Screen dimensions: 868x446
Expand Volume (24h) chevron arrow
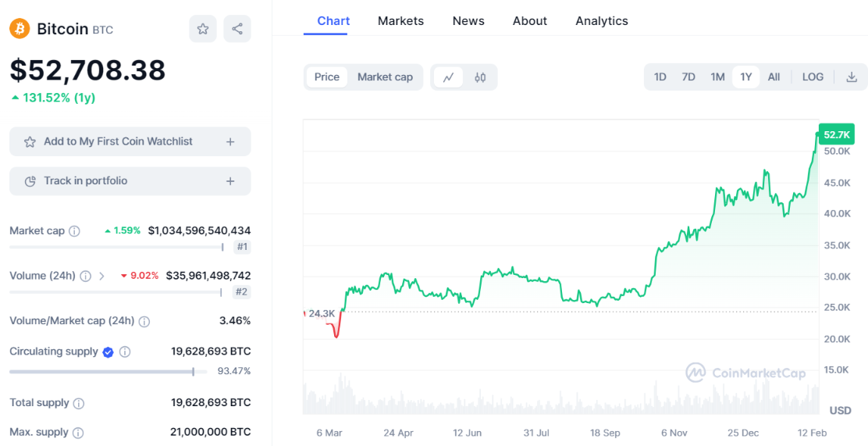tap(102, 276)
